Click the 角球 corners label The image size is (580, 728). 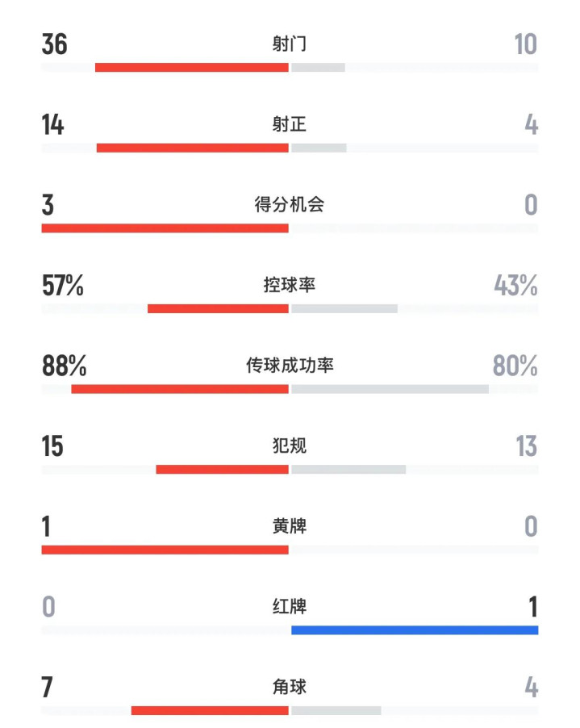(x=289, y=687)
